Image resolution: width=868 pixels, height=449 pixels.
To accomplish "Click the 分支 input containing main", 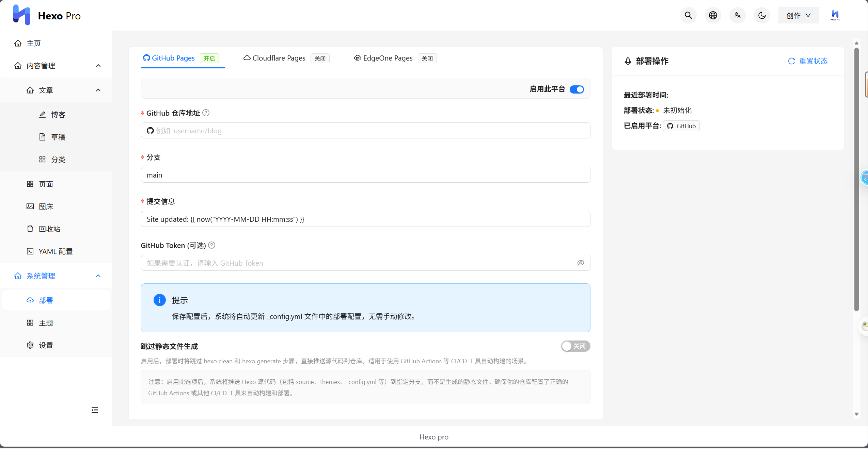I will click(365, 175).
